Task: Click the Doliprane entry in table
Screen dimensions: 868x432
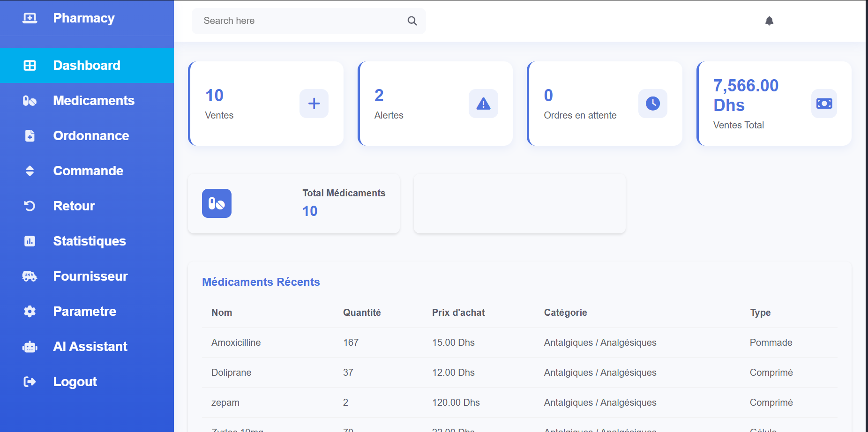Action: [x=232, y=372]
